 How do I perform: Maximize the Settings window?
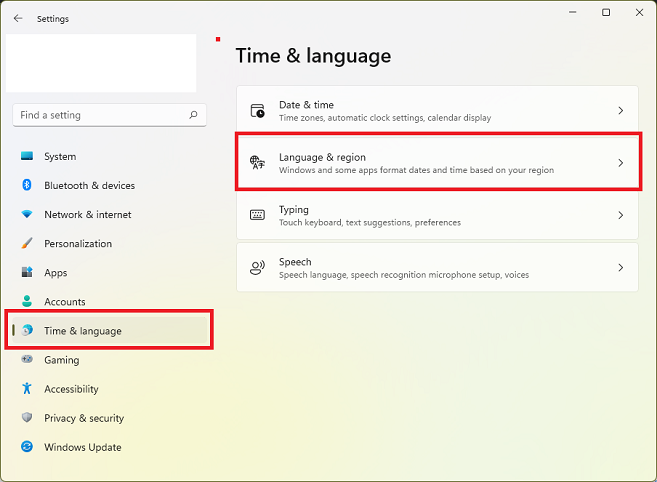click(606, 13)
